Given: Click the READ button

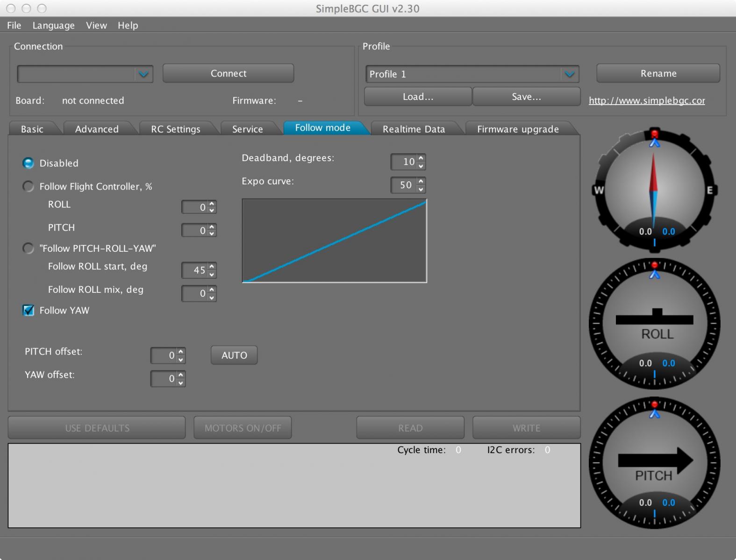Looking at the screenshot, I should [x=410, y=428].
